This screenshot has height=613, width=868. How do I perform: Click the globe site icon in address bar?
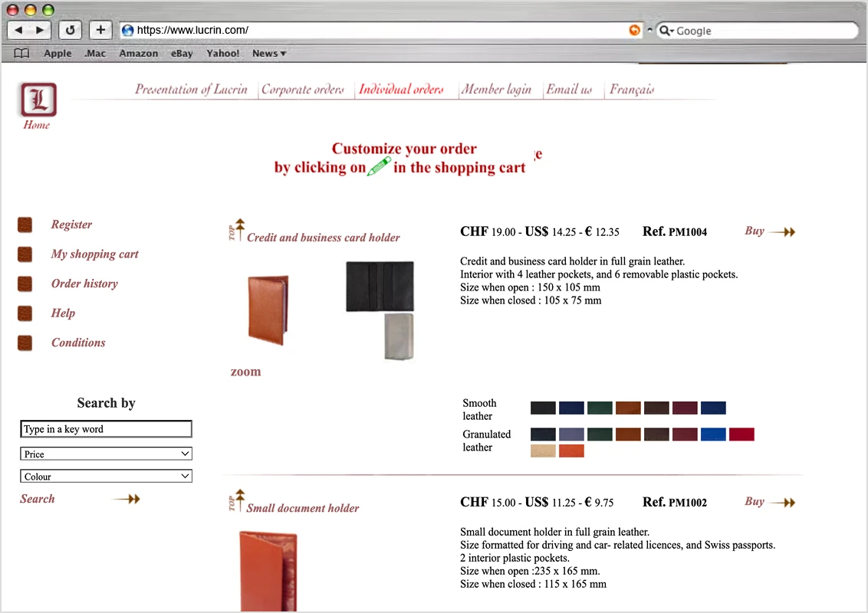[x=127, y=30]
